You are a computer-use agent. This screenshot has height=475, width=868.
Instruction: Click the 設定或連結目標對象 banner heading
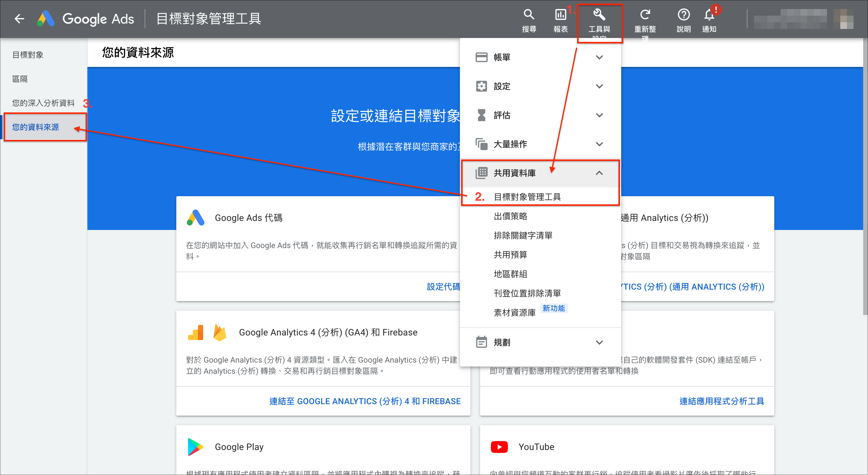click(395, 116)
